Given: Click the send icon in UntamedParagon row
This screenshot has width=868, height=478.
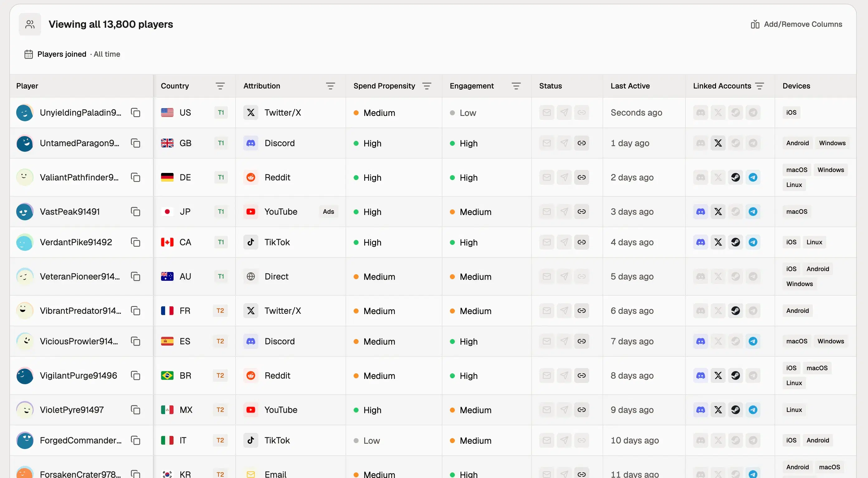Looking at the screenshot, I should (564, 143).
